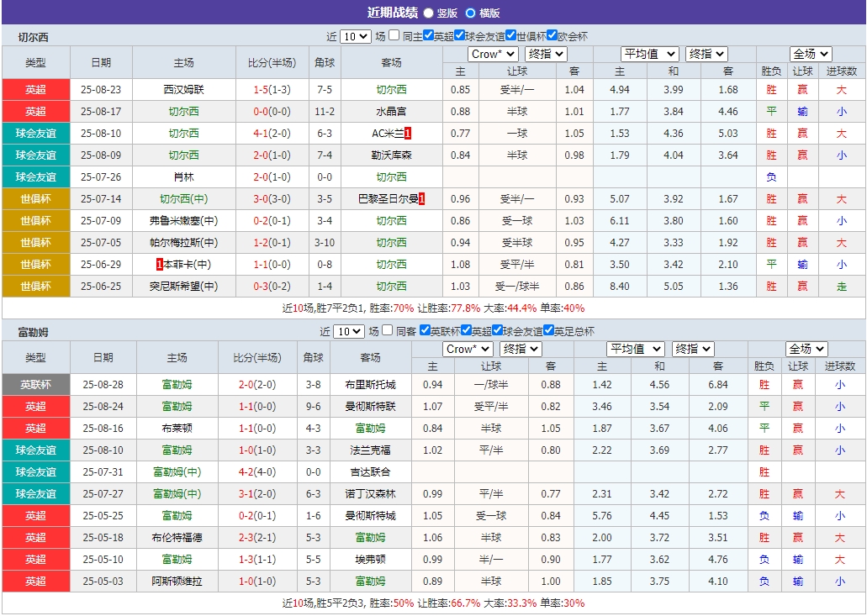This screenshot has width=867, height=616.
Task: Open the 终指 dropdown next to Crow*
Action: tap(545, 53)
